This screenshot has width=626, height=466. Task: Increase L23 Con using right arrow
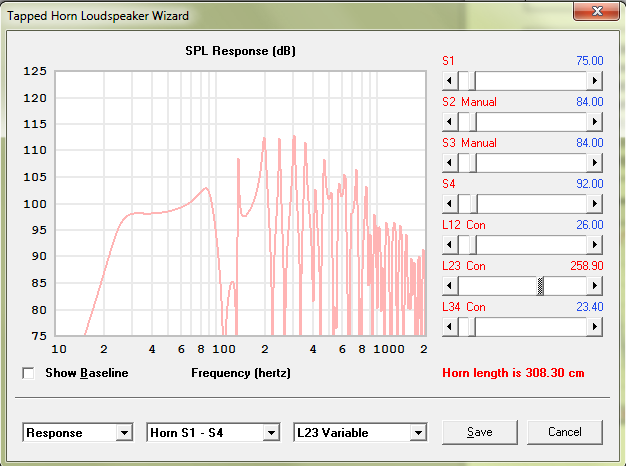click(x=594, y=286)
